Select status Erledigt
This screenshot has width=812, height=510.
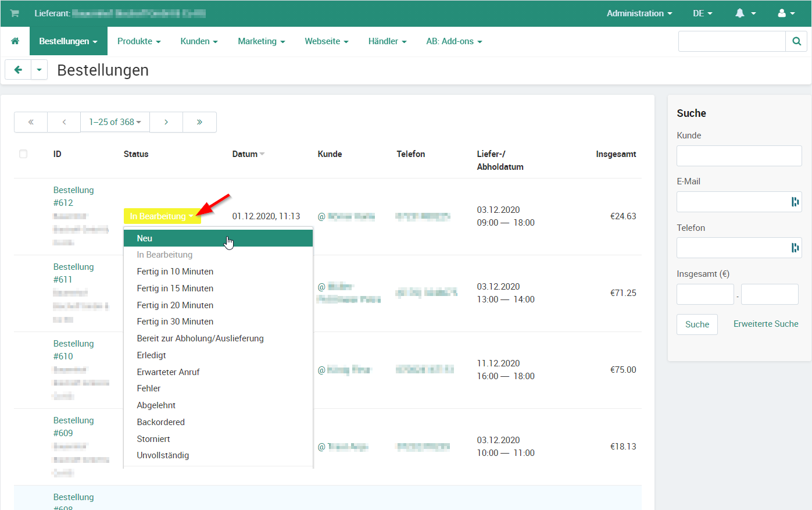[219, 355]
